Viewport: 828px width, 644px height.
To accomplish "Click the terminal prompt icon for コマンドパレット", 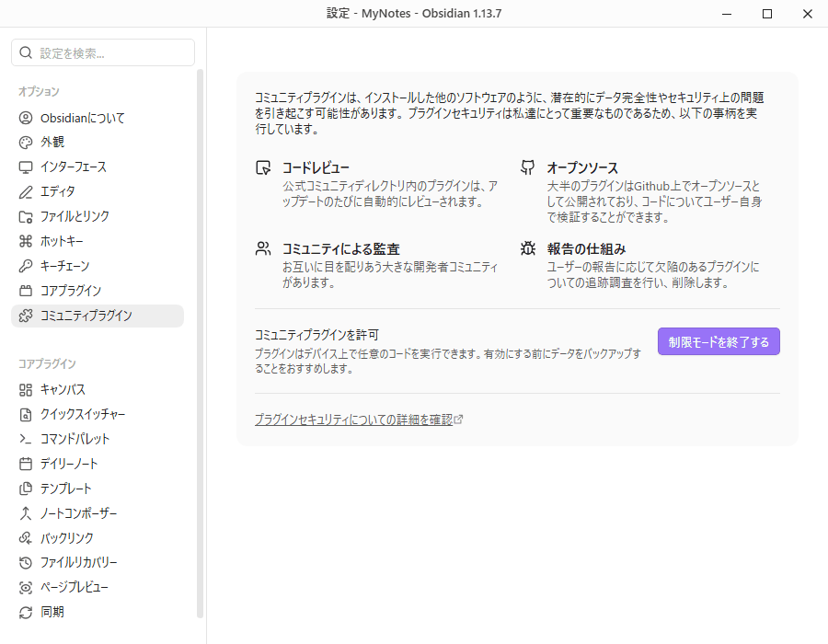I will pos(26,439).
